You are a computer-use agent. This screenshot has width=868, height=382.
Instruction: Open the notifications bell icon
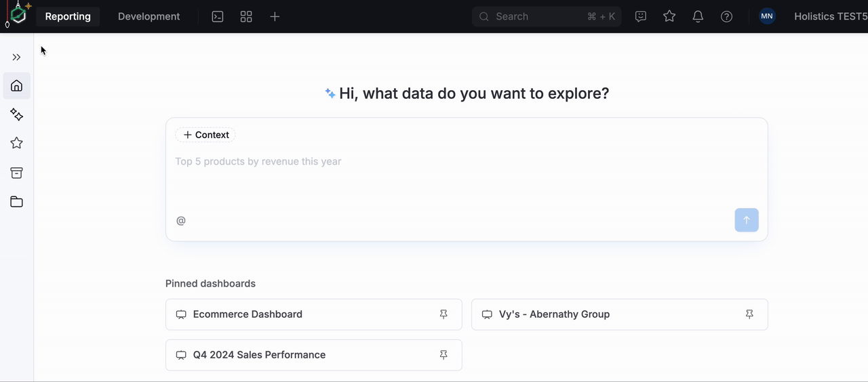click(x=698, y=16)
